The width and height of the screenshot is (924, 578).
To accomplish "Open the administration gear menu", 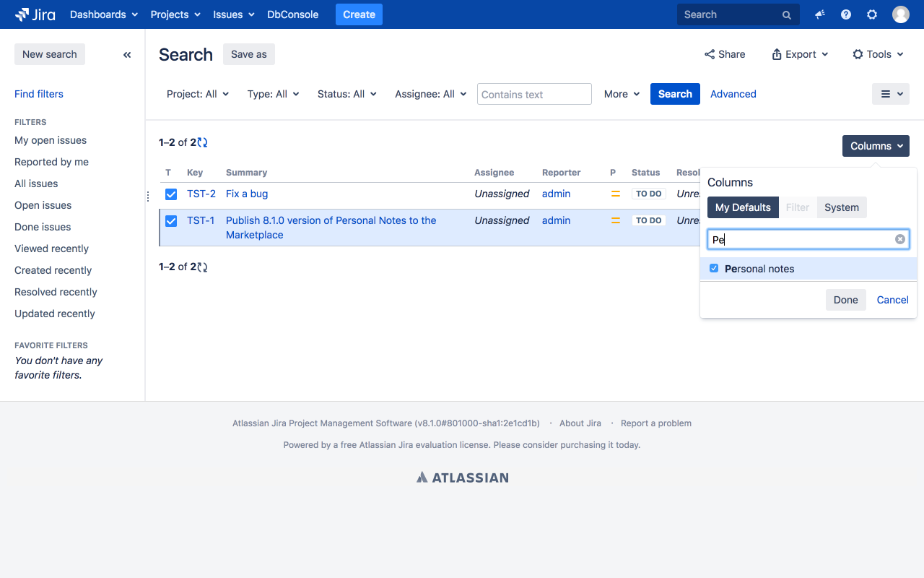I will pos(872,14).
